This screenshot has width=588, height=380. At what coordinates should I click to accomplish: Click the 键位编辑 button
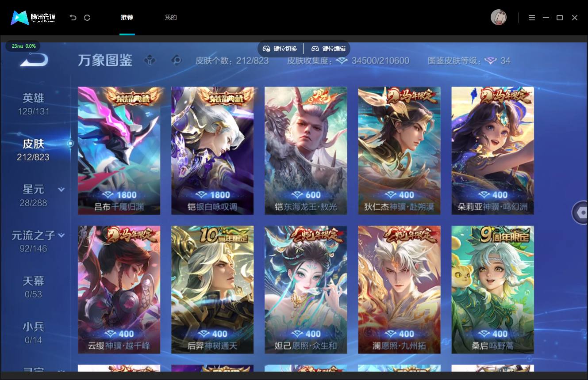[328, 49]
